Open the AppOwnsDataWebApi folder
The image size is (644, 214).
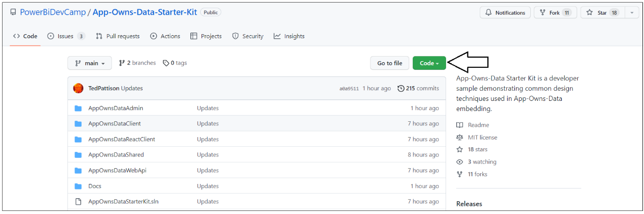[x=117, y=171]
